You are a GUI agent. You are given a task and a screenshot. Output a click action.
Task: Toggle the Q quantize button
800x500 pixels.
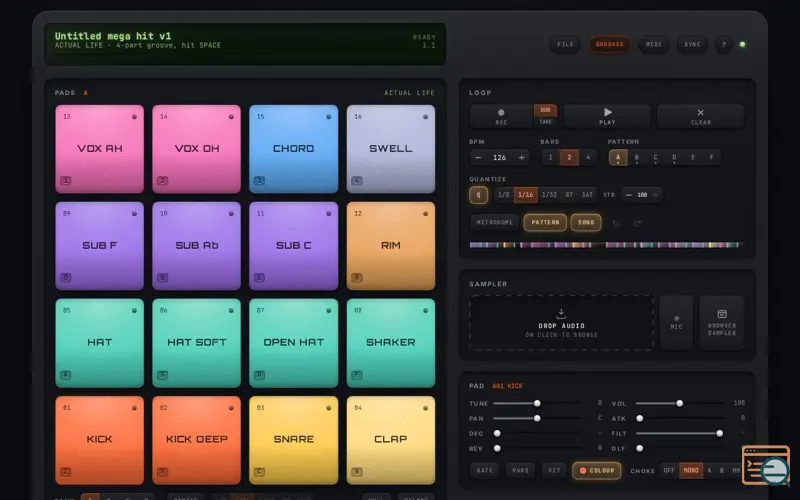point(478,195)
